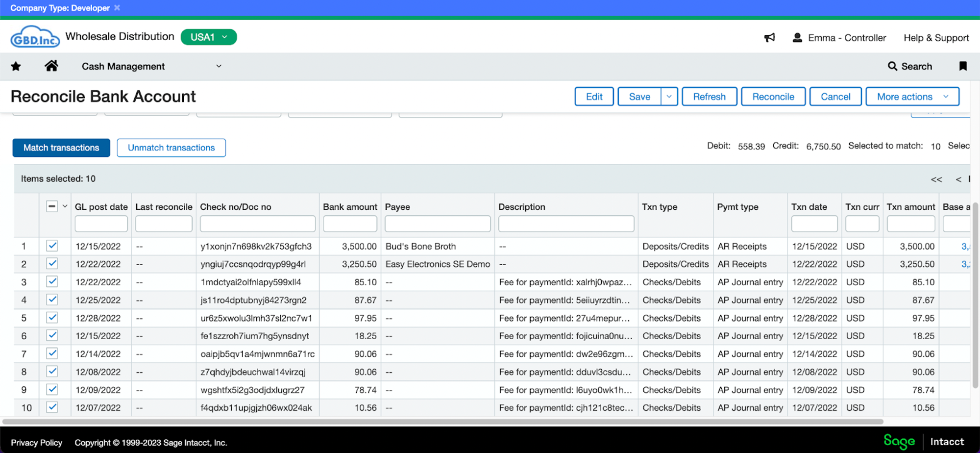Viewport: 980px width, 453px height.
Task: Uncheck the transaction checkbox on row 10
Action: (x=52, y=407)
